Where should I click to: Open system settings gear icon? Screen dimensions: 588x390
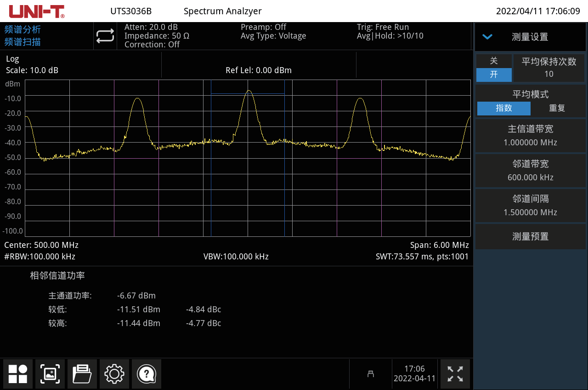(114, 373)
